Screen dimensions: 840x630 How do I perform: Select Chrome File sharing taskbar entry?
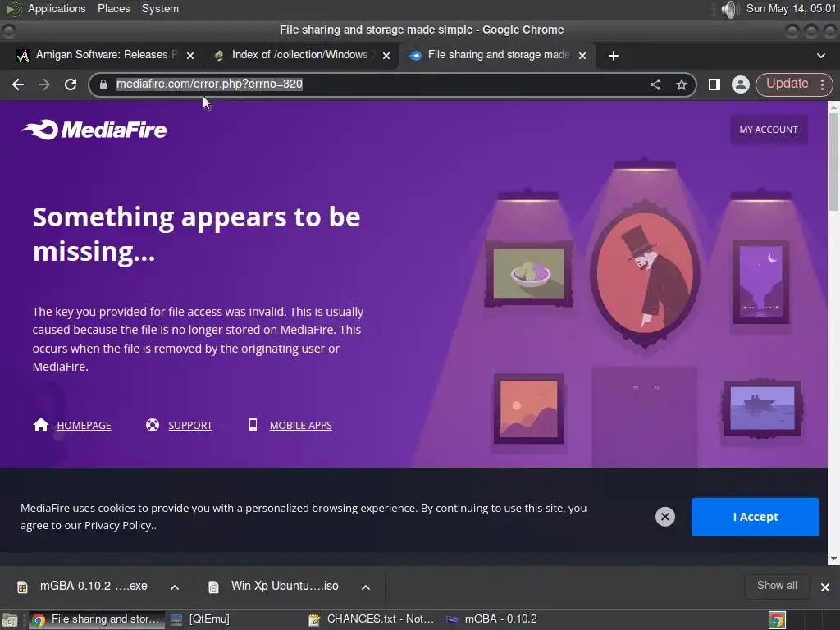point(97,619)
